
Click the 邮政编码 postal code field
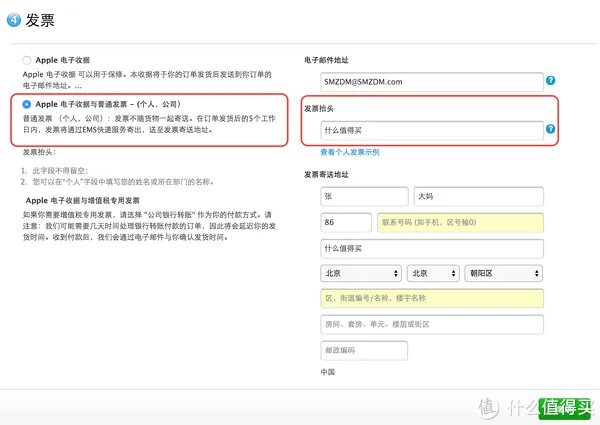coord(364,350)
